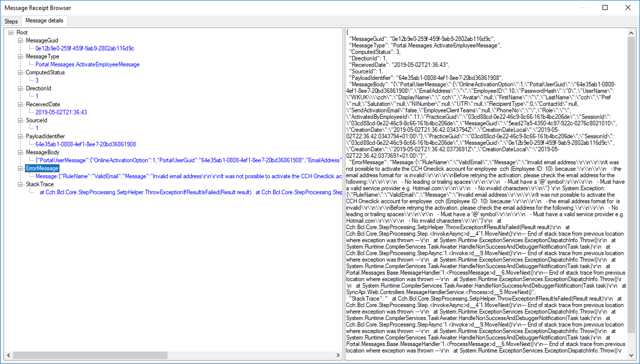Image resolution: width=640 pixels, height=364 pixels.
Task: Select the ReceivedDate value 2019-05-02T21:36:43
Action: [61, 112]
